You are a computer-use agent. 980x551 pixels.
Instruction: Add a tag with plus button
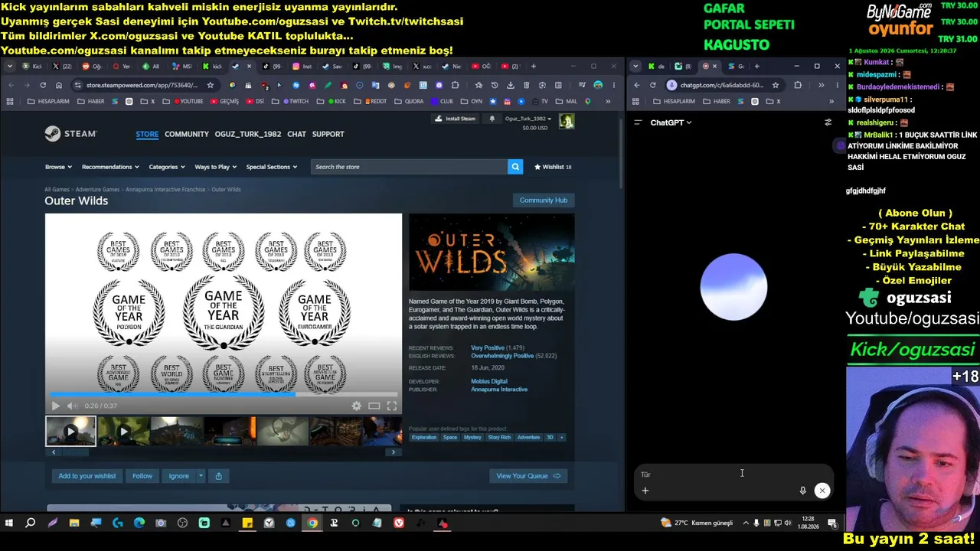tap(562, 438)
